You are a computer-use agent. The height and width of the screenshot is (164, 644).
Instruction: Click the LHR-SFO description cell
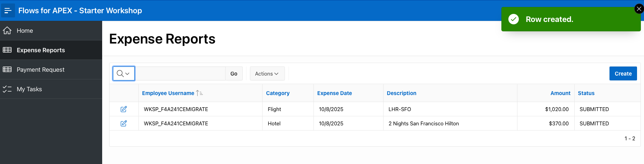[x=450, y=109]
